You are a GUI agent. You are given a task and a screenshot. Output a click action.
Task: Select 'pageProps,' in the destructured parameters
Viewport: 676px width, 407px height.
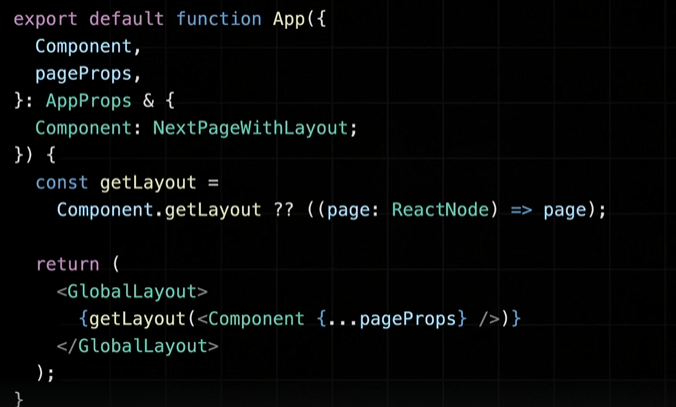point(88,74)
